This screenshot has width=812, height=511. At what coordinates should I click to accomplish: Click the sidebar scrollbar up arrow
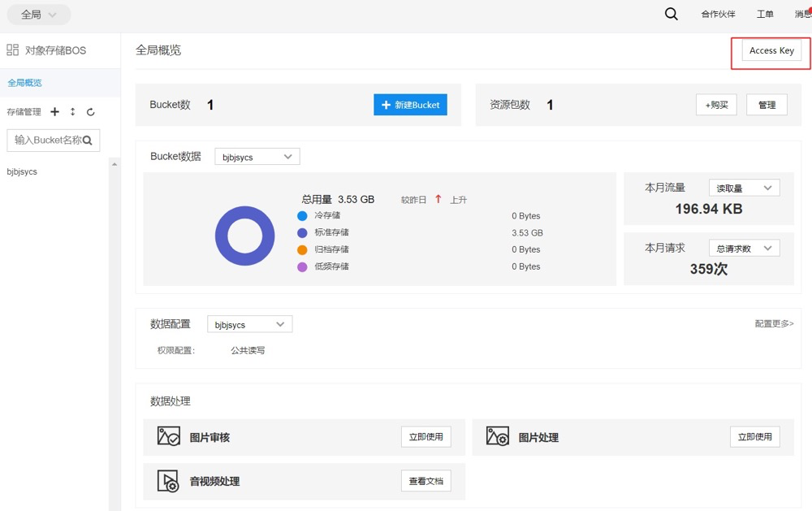point(114,164)
